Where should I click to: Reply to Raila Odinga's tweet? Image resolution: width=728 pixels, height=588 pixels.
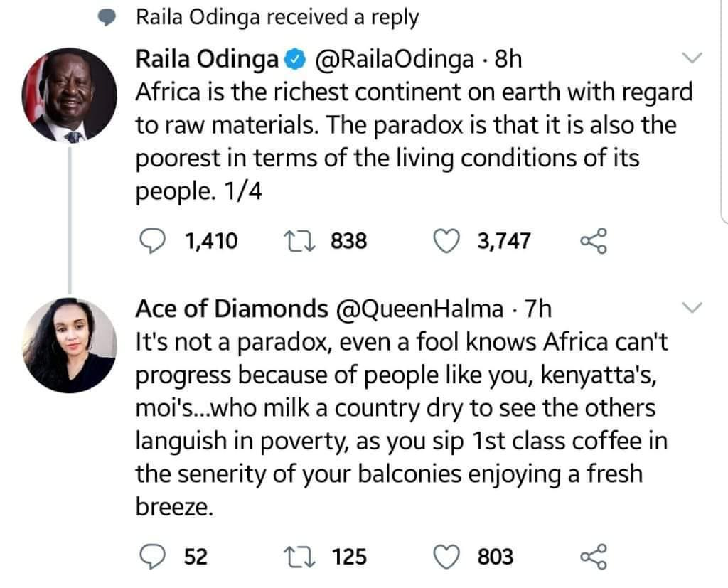point(151,241)
